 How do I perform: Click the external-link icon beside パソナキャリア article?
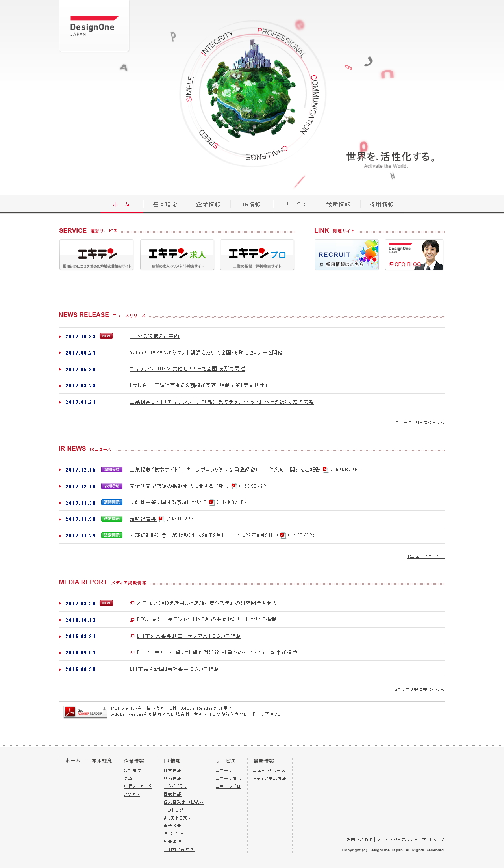click(x=132, y=652)
